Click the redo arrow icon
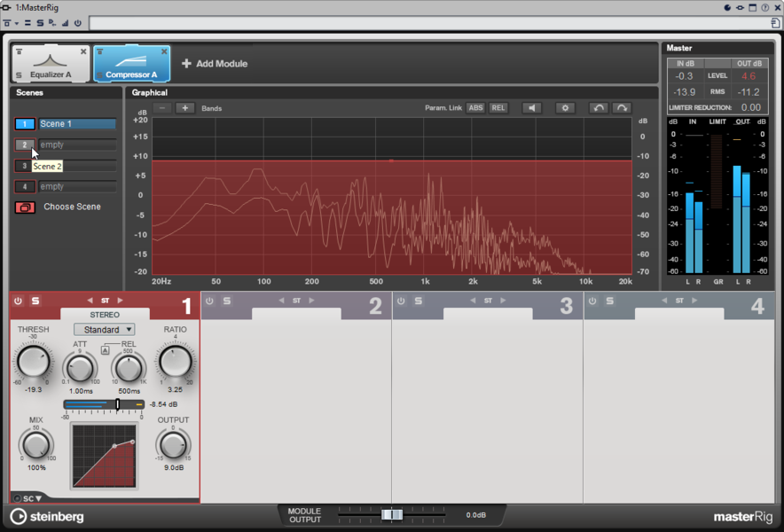This screenshot has height=532, width=784. click(622, 108)
